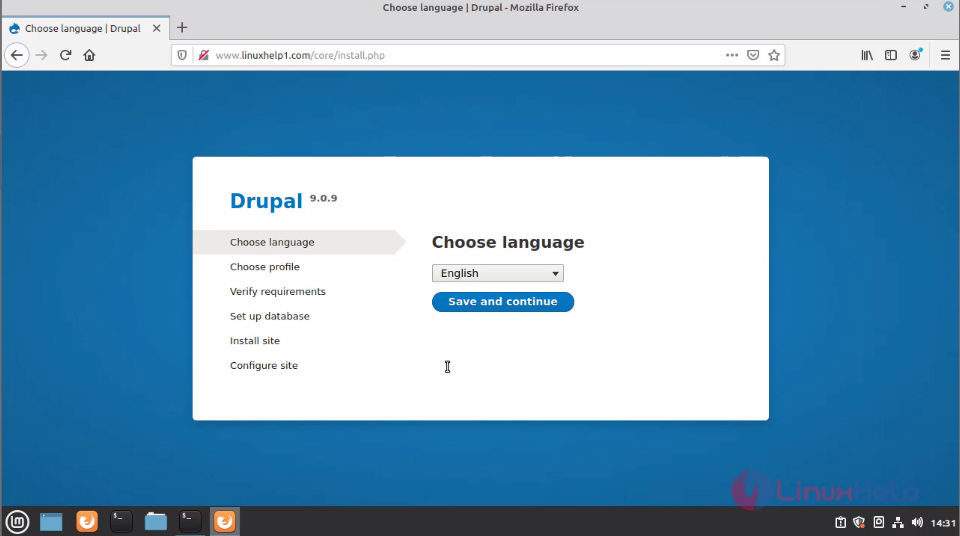Close the Choose language Drupal tab
This screenshot has height=536, width=960.
tap(157, 28)
